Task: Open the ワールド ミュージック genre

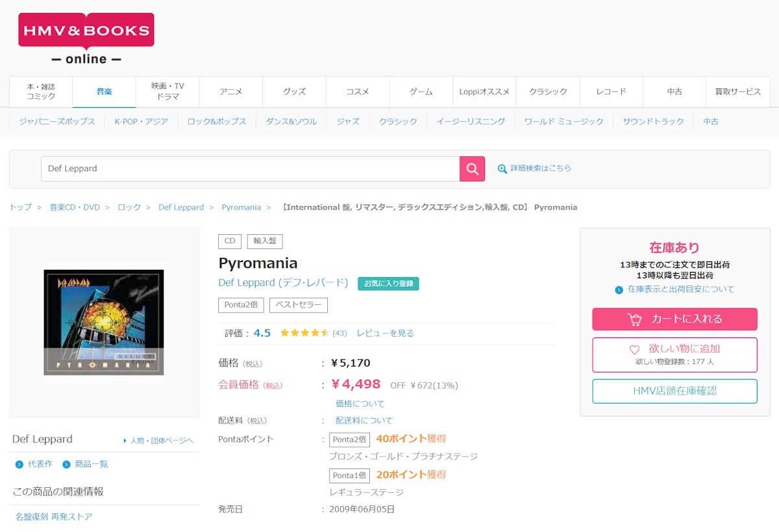Action: pos(564,121)
